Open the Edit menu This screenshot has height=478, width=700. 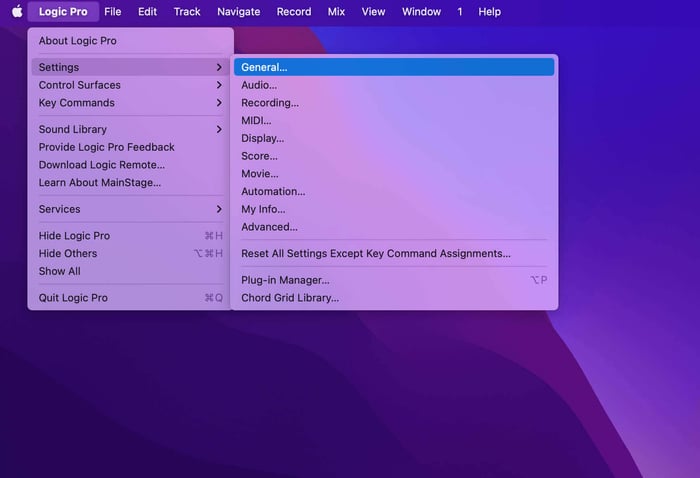[147, 12]
